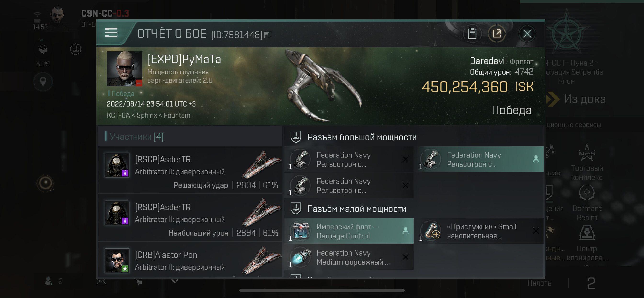Select the «Прислужник» Small capacitor battery module

[481, 231]
